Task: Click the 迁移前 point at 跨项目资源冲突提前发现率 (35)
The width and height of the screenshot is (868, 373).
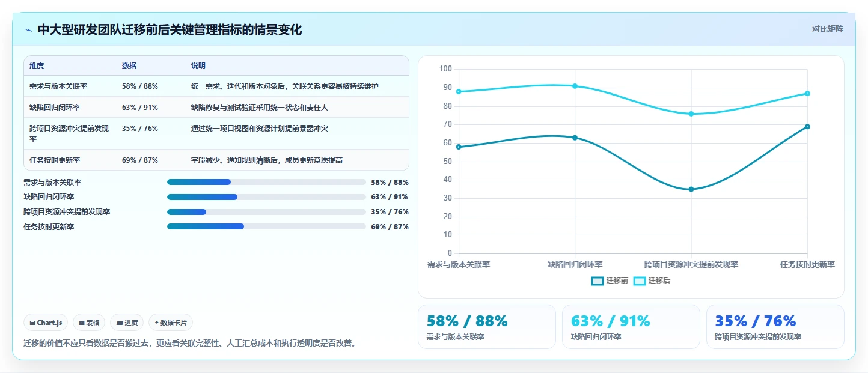Action: (691, 189)
